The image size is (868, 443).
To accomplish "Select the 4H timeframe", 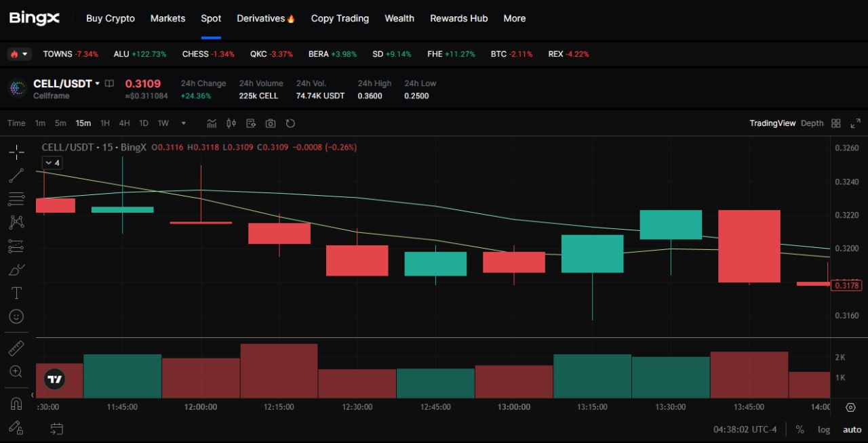I will click(x=124, y=123).
